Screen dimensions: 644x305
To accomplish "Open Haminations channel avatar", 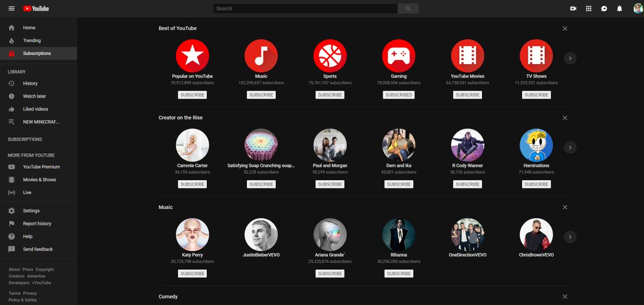I will [536, 145].
